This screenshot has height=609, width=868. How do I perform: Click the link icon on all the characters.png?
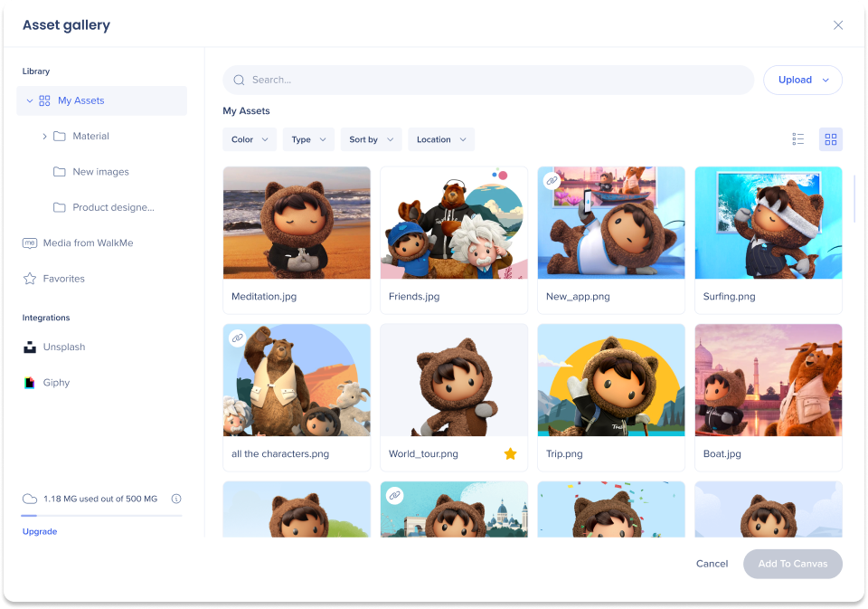point(237,338)
